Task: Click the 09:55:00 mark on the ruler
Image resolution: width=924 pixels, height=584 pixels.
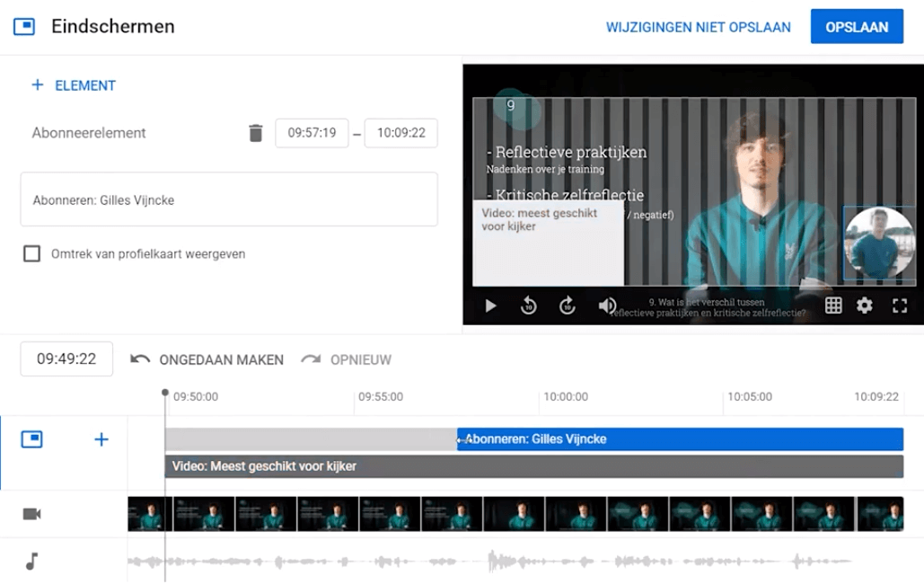Action: click(x=381, y=397)
